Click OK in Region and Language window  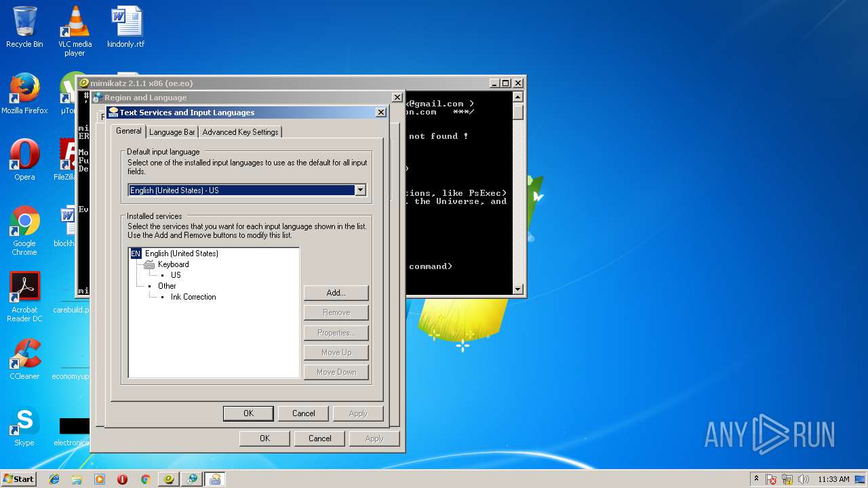265,439
